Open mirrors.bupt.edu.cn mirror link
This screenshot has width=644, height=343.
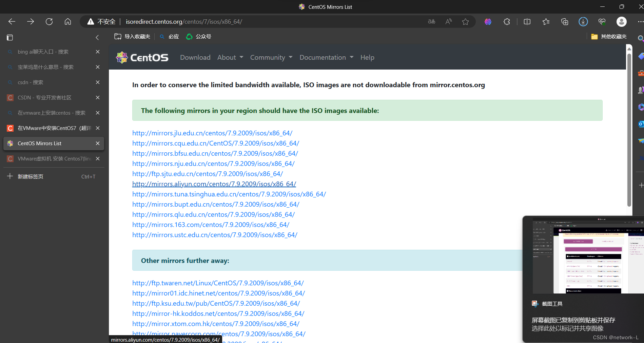(216, 205)
